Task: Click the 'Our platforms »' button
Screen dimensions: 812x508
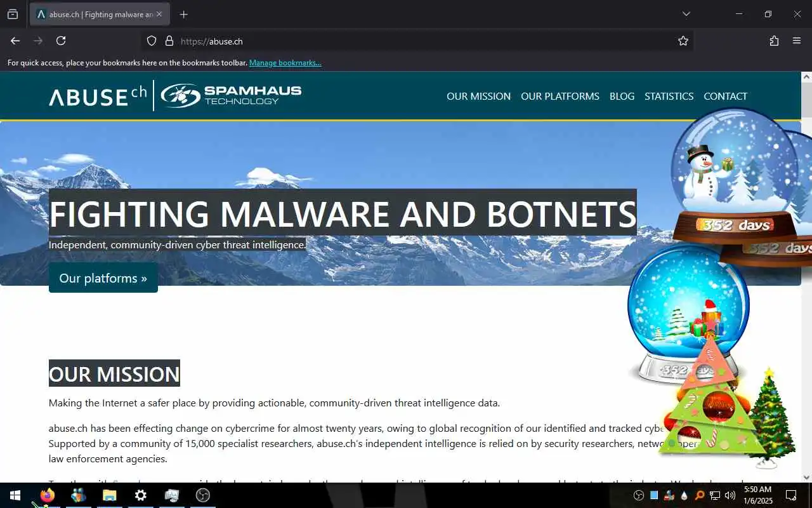Action: [x=103, y=278]
